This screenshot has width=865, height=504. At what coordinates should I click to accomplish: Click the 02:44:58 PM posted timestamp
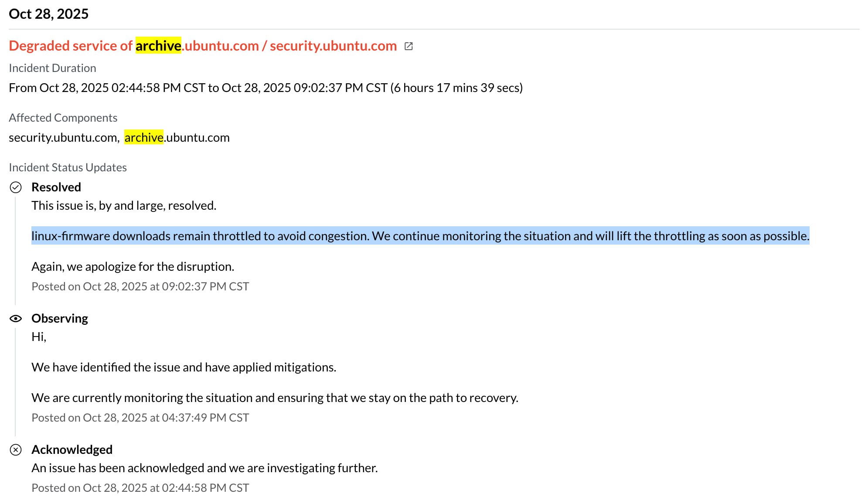(x=140, y=488)
